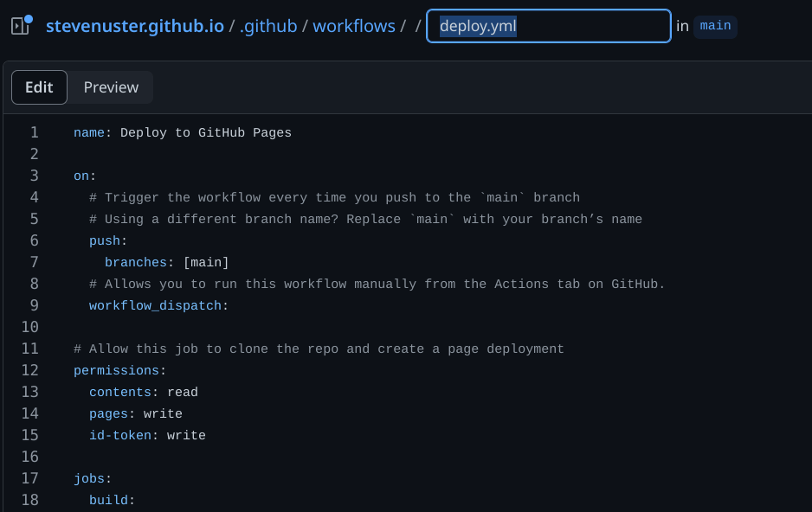
Task: Click the 'Trigger the workflow' comment line
Action: tap(334, 198)
